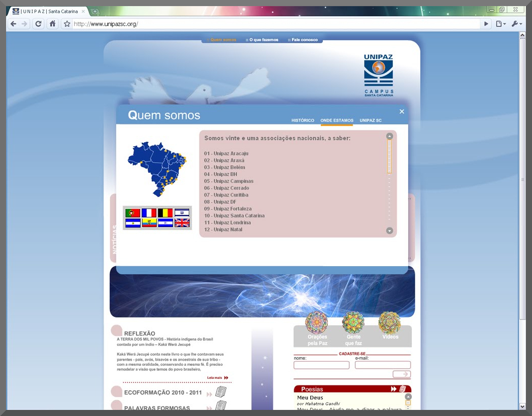This screenshot has height=416, width=532.
Task: Open the Fale conosco menu item
Action: (303, 40)
